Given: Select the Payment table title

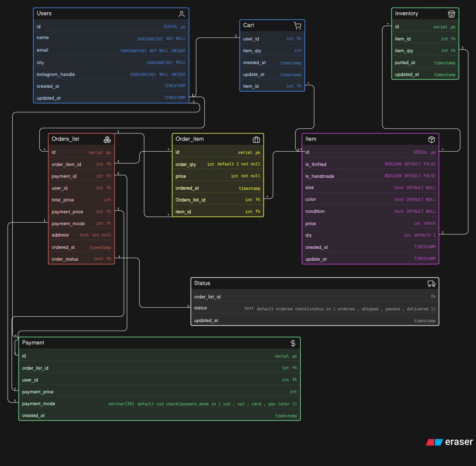Looking at the screenshot, I should (33, 343).
